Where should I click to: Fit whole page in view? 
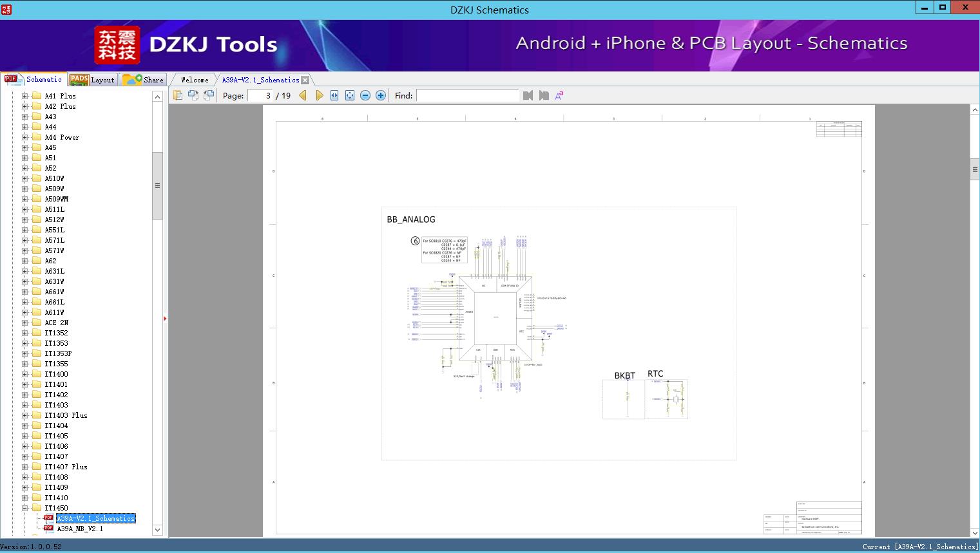click(350, 95)
